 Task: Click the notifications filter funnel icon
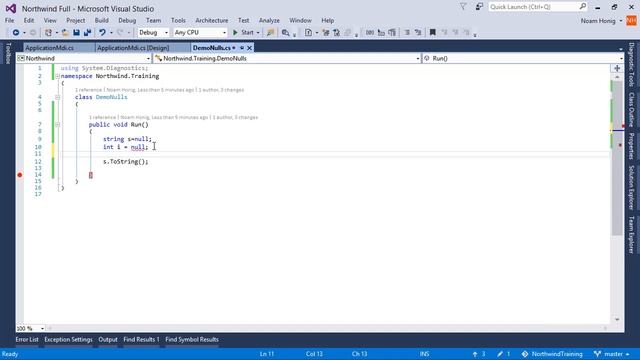(x=463, y=7)
